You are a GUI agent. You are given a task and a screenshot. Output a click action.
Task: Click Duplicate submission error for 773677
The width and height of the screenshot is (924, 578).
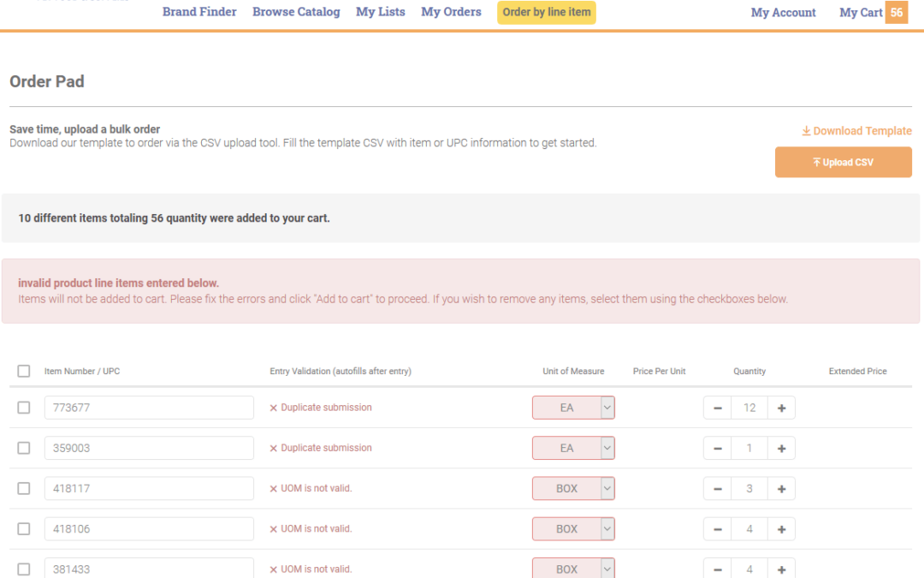click(321, 408)
